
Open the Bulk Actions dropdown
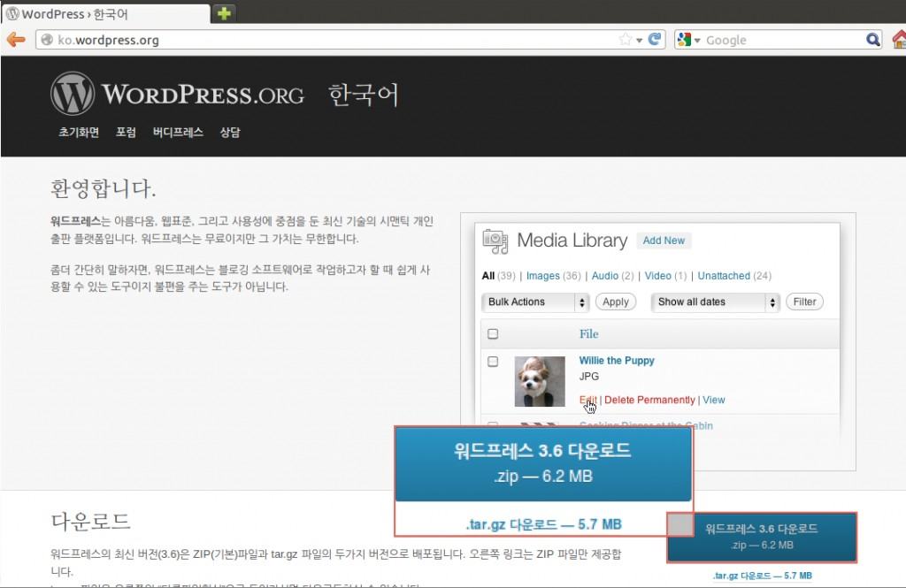pos(535,302)
